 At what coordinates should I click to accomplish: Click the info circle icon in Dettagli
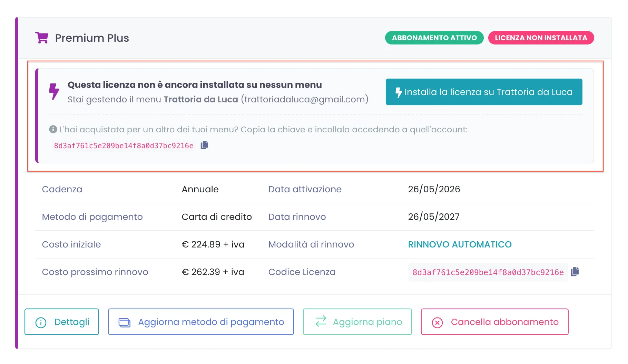[x=41, y=323]
